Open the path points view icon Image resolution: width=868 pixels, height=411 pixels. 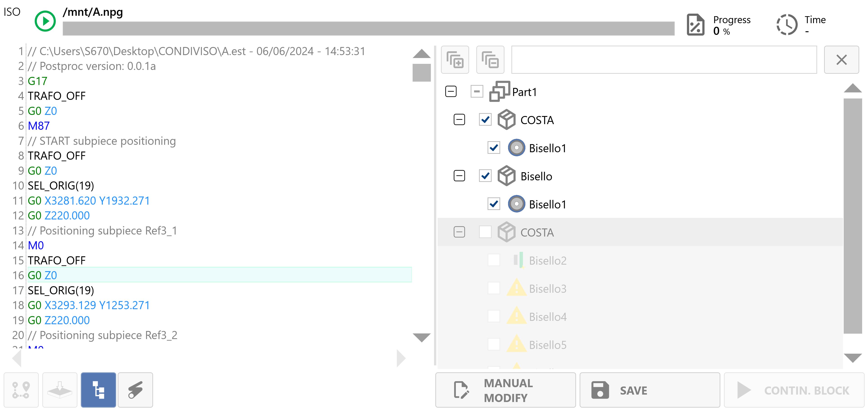(21, 390)
